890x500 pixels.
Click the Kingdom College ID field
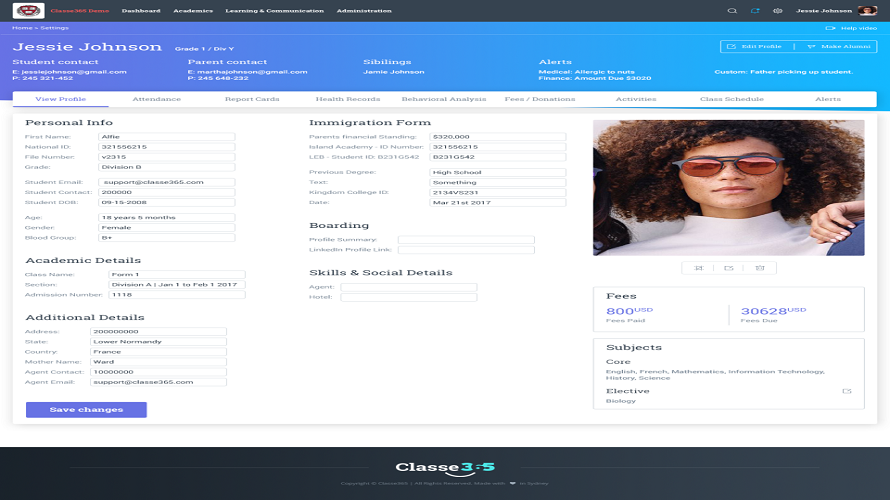498,193
